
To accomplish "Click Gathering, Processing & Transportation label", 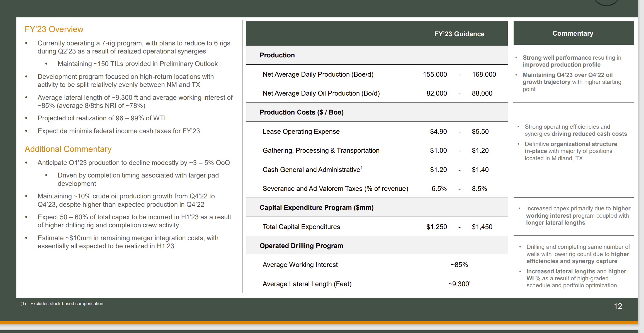I will [321, 150].
